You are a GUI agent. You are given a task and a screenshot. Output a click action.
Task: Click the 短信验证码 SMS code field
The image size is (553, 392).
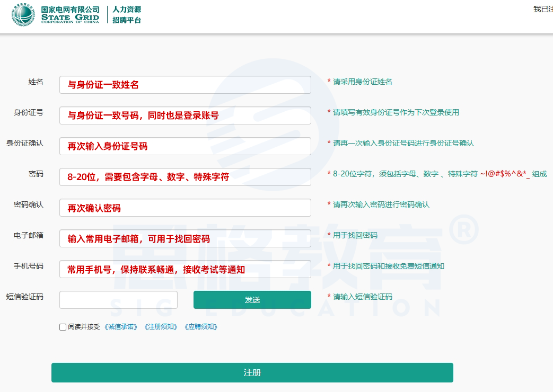pos(118,300)
